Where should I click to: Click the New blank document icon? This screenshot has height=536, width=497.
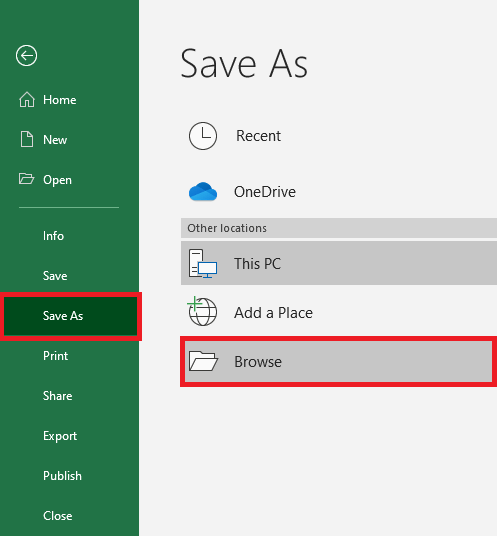click(27, 139)
